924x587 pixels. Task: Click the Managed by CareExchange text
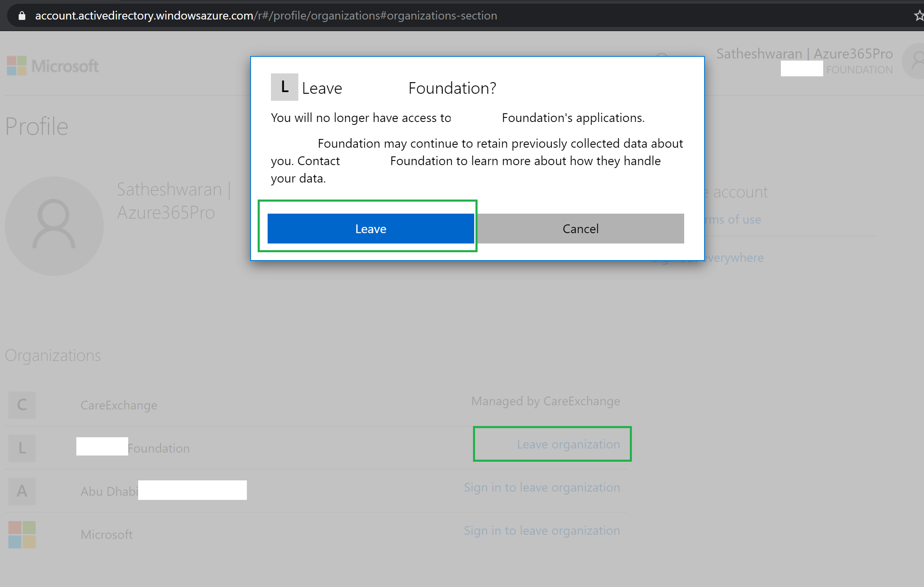click(546, 401)
